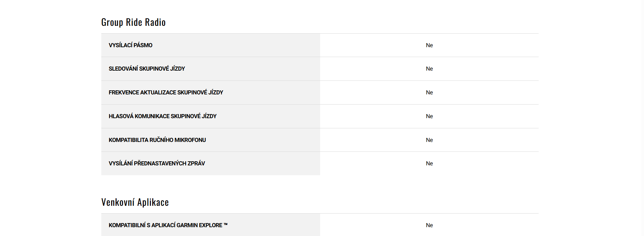Click 'Ne' in the GARMIN EXPLORE compatibility row

tap(429, 225)
